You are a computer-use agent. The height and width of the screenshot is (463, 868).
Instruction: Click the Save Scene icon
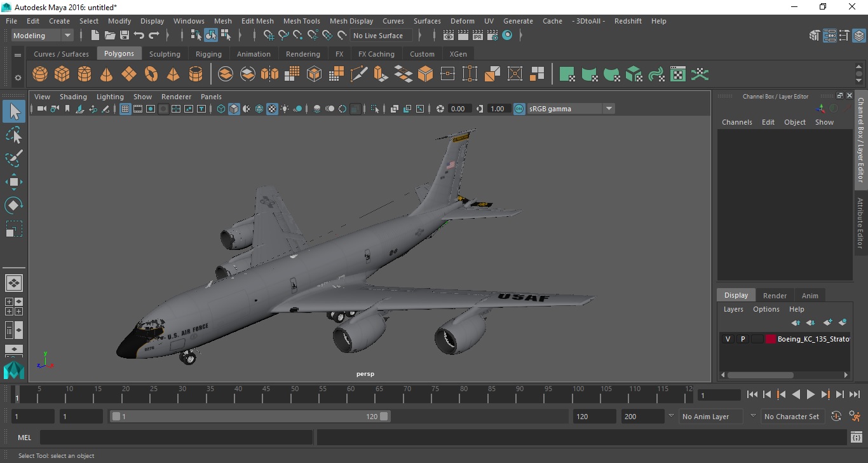[125, 36]
